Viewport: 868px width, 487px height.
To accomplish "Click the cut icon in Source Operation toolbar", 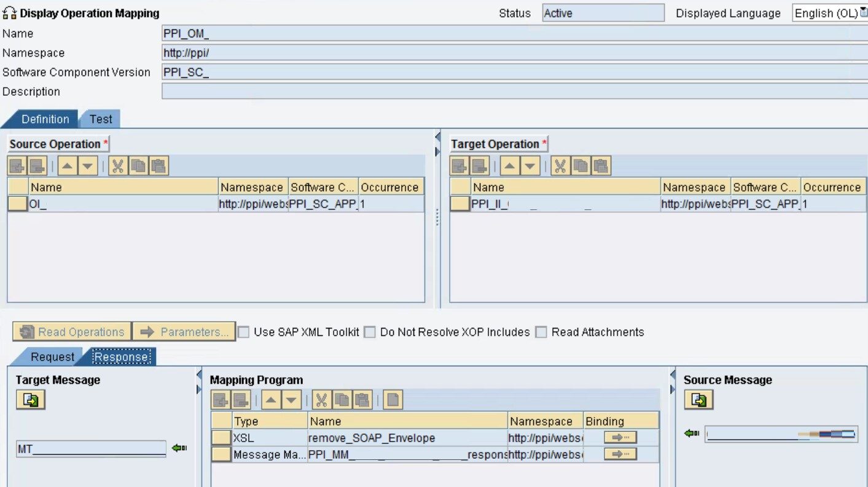I will [118, 166].
